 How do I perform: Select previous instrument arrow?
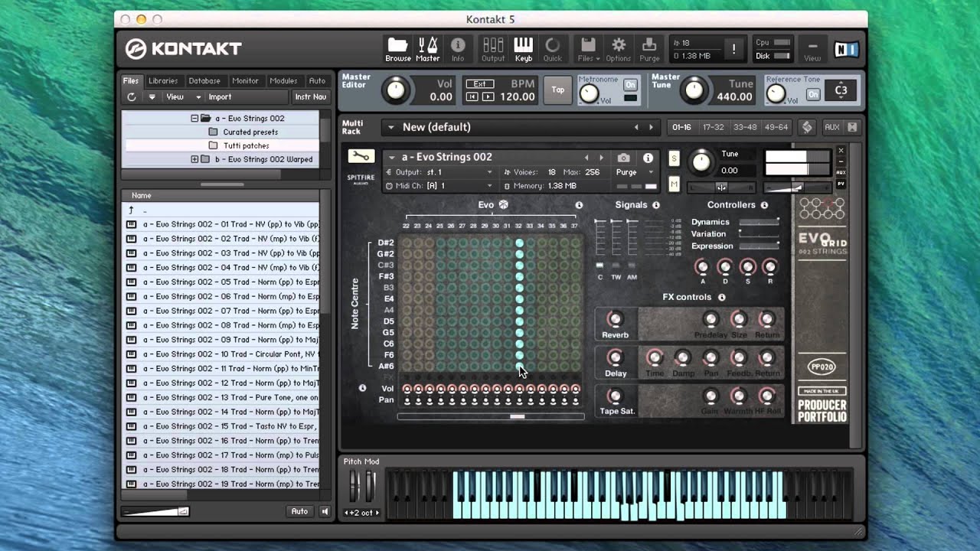(586, 158)
